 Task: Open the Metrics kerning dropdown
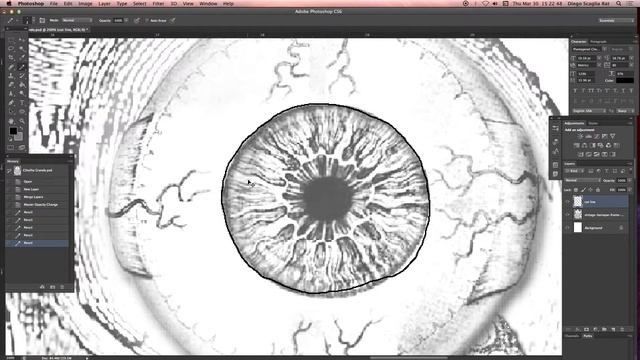(x=589, y=65)
